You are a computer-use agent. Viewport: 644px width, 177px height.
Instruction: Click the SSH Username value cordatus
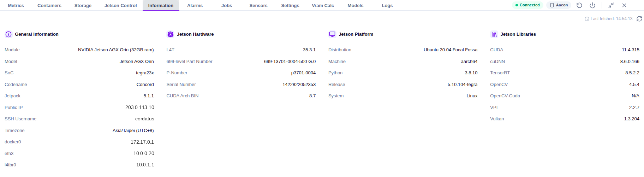(145, 119)
